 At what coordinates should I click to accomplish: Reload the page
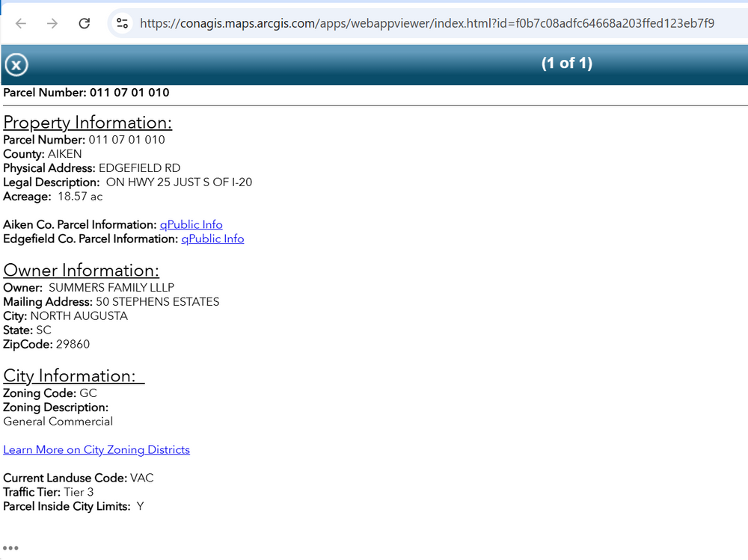[85, 23]
